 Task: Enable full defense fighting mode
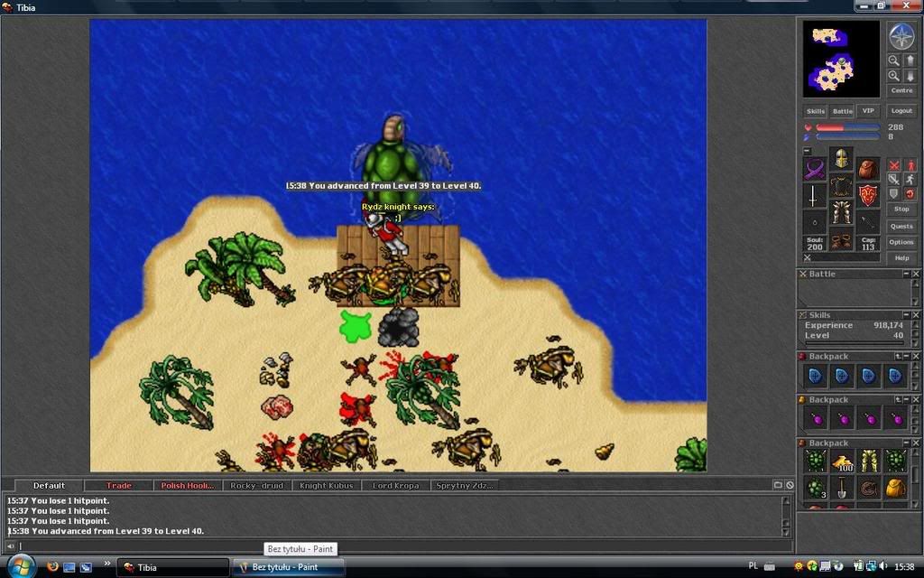coord(894,193)
